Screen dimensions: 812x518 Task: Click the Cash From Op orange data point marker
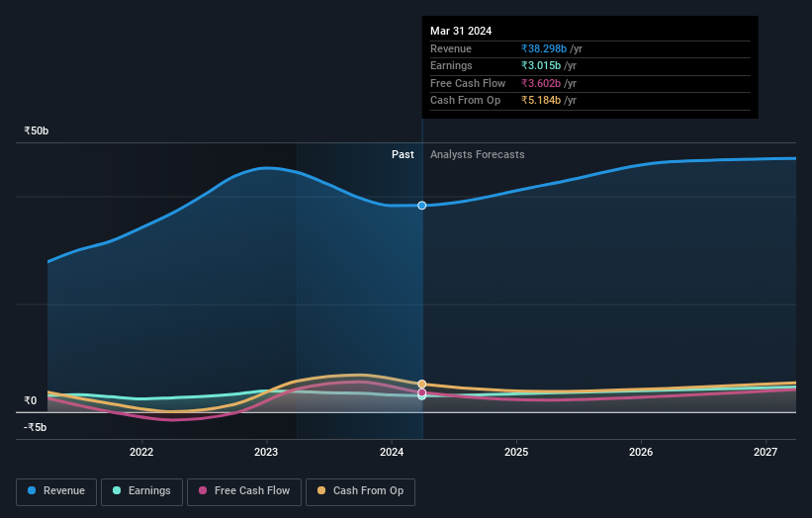coord(422,384)
